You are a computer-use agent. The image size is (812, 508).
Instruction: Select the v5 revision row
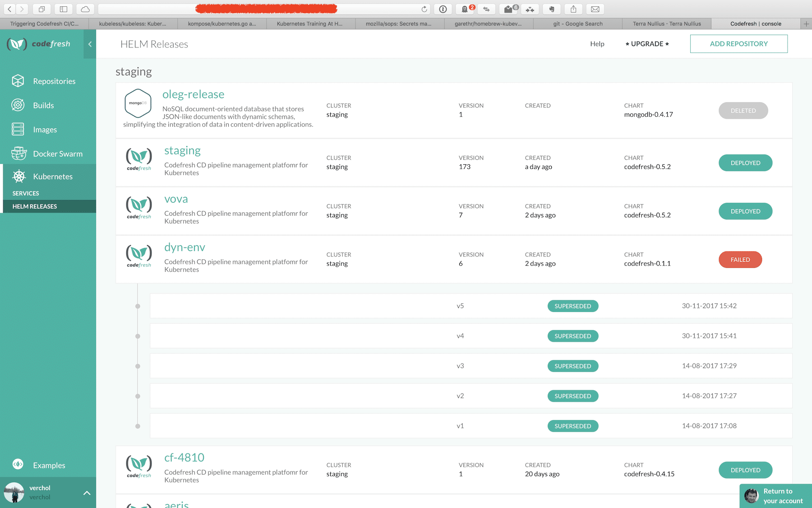[471, 306]
